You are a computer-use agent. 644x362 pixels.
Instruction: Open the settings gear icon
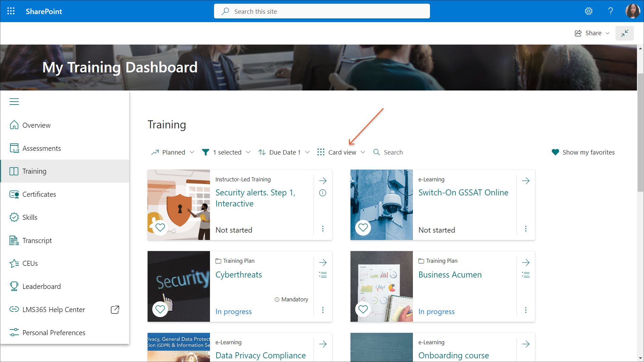(x=589, y=11)
